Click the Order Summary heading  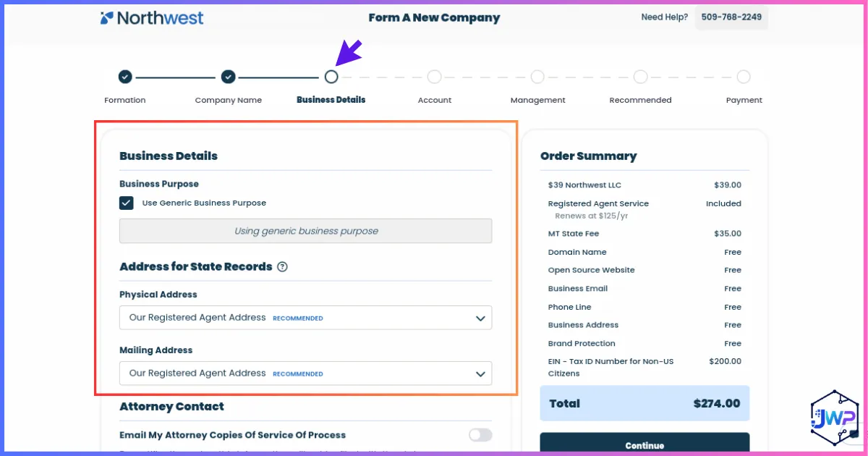tap(588, 156)
